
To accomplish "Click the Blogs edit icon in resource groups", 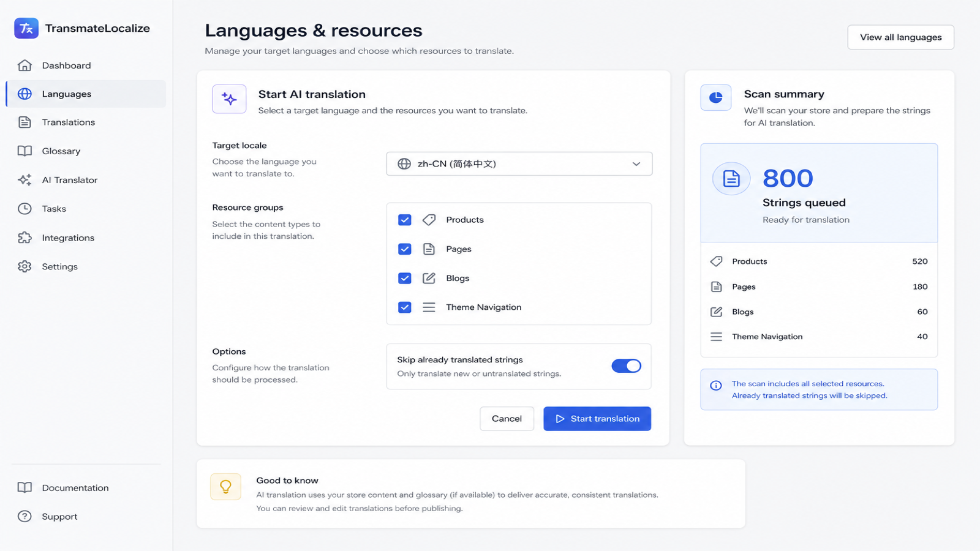I will point(429,278).
